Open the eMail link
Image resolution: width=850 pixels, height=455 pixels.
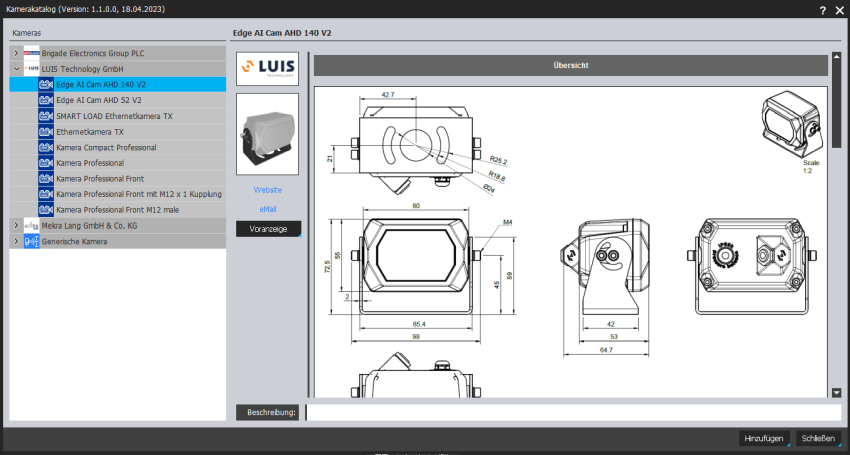[267, 209]
